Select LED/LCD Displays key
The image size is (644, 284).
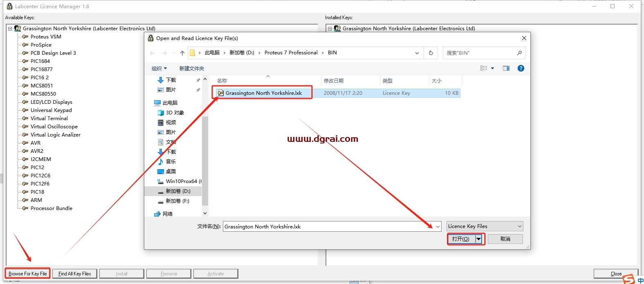[x=52, y=102]
